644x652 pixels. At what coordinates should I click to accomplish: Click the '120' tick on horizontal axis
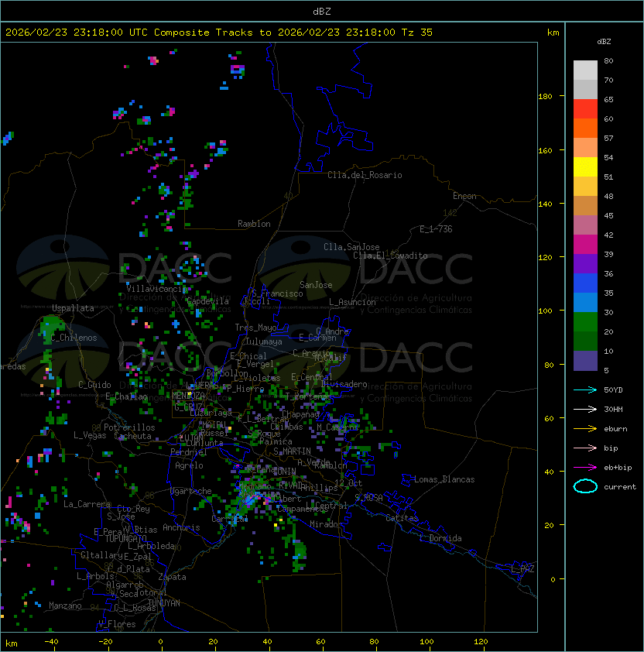tap(481, 642)
